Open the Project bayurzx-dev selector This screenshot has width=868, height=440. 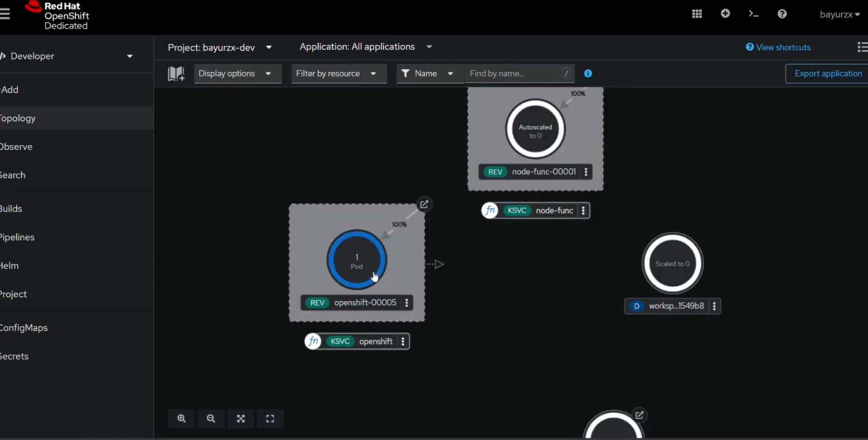coord(220,47)
